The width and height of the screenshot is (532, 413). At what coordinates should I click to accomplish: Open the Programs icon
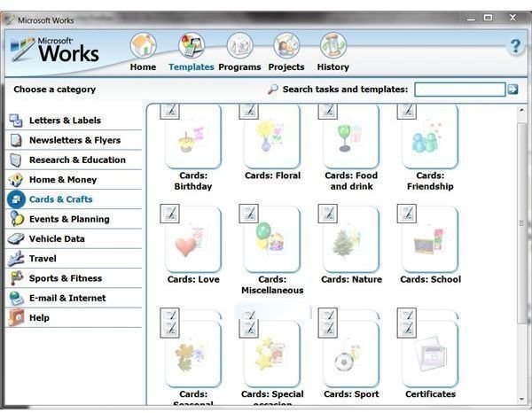tap(240, 46)
